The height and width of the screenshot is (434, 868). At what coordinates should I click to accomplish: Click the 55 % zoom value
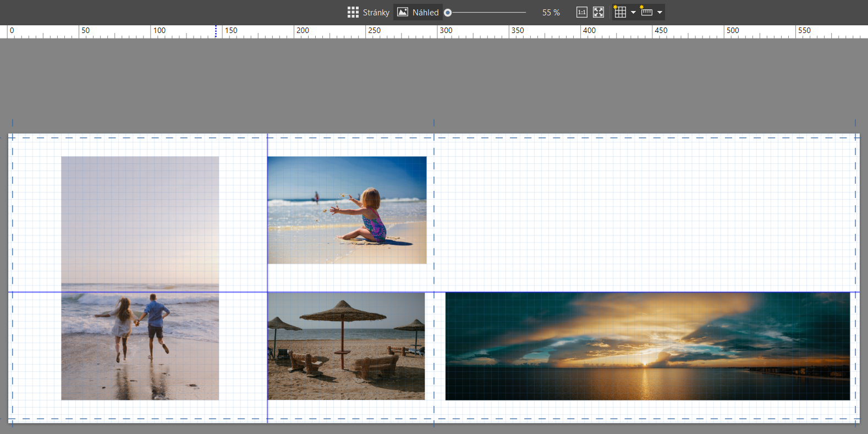coord(551,12)
